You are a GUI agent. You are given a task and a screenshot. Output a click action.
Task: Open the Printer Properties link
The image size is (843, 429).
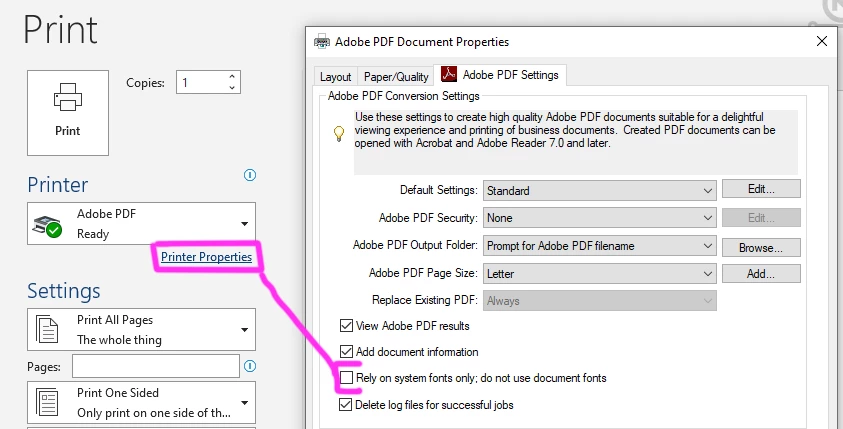coord(206,256)
